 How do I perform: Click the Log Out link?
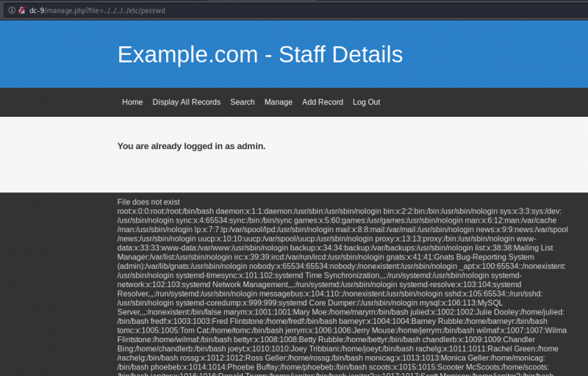pyautogui.click(x=367, y=102)
